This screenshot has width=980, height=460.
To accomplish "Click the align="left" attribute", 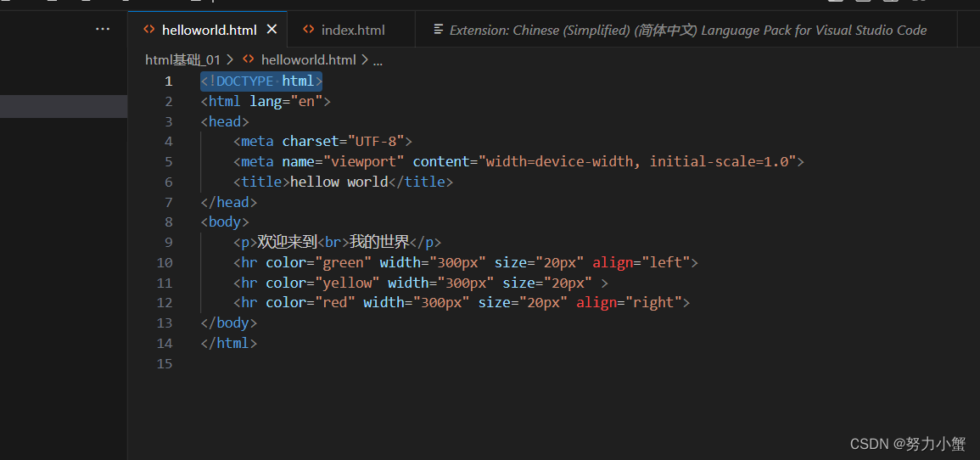I will coord(641,262).
